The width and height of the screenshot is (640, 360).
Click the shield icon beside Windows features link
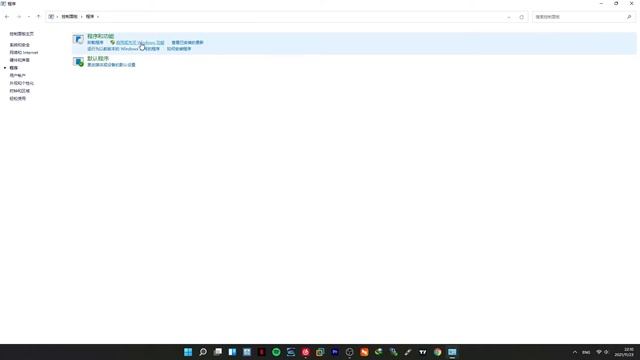(112, 42)
